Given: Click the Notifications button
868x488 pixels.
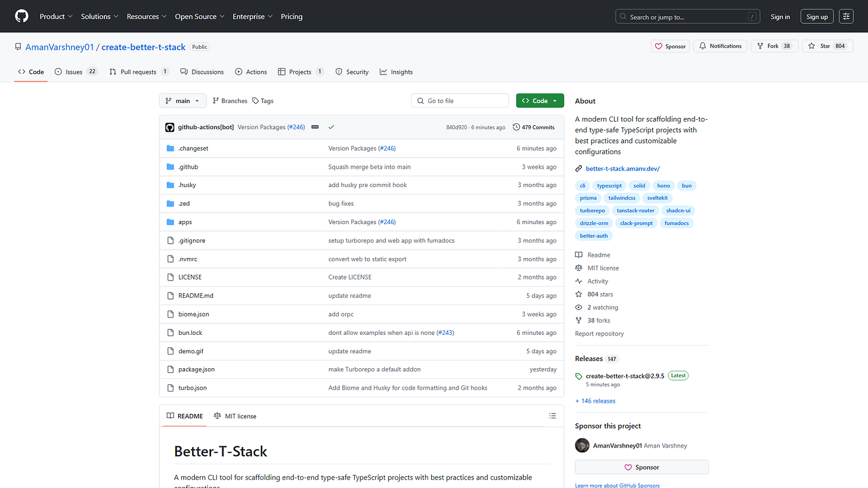Looking at the screenshot, I should (x=720, y=46).
